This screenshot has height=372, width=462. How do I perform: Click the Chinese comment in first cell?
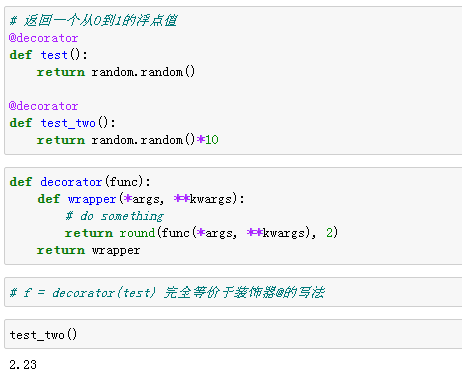[93, 21]
